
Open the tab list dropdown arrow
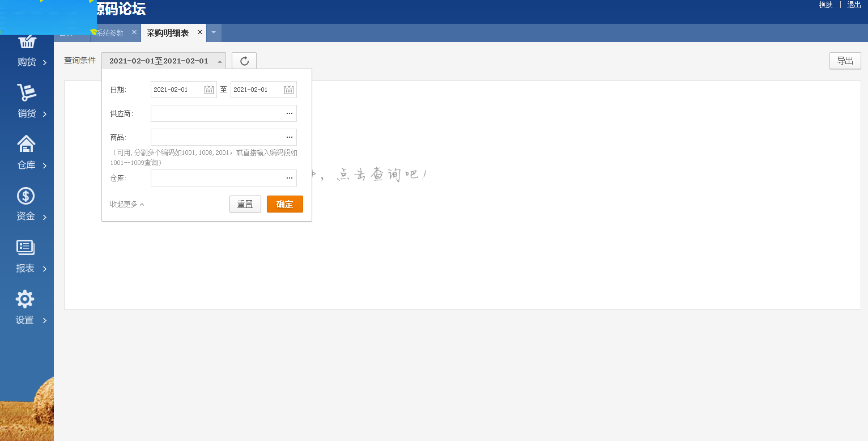pyautogui.click(x=213, y=33)
